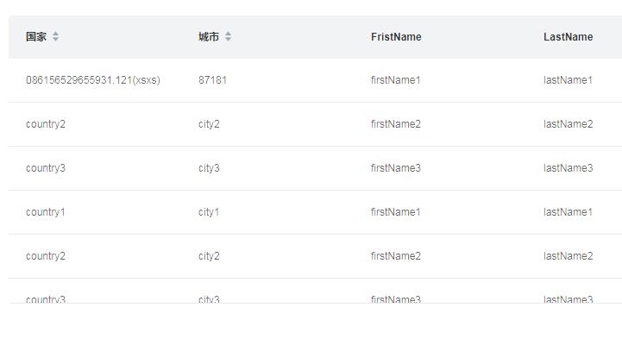Viewport: 622px width, 364px height.
Task: Select the topmost firstName2 cell
Action: click(396, 124)
